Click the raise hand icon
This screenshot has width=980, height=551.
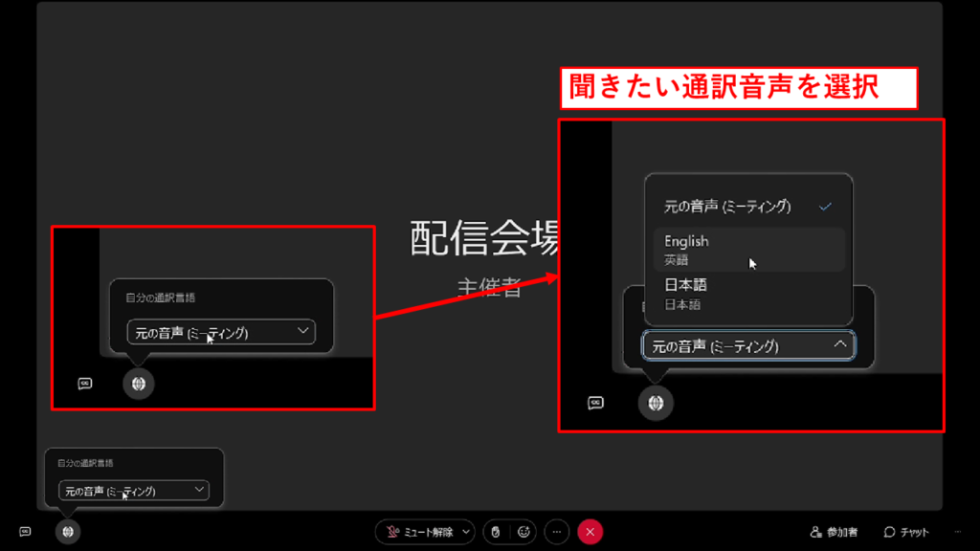(495, 532)
